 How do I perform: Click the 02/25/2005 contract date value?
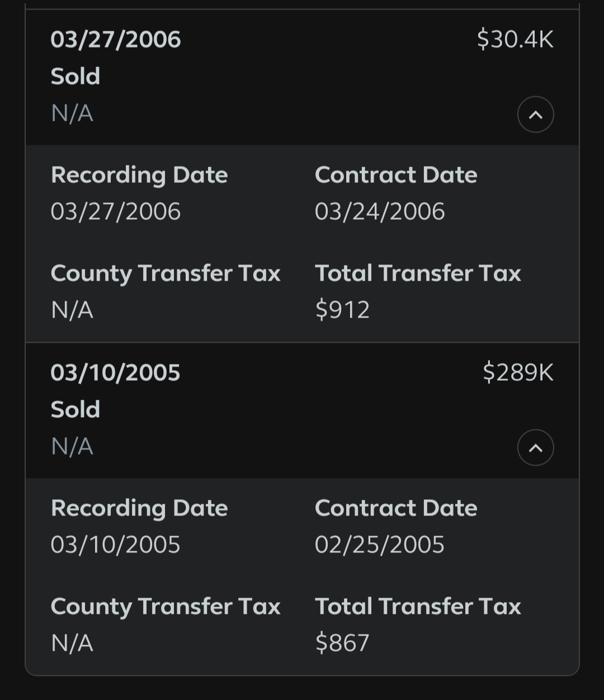tap(380, 545)
